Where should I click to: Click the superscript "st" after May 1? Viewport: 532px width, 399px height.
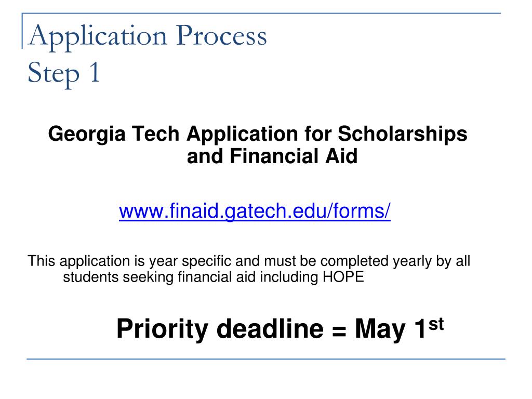tap(436, 324)
